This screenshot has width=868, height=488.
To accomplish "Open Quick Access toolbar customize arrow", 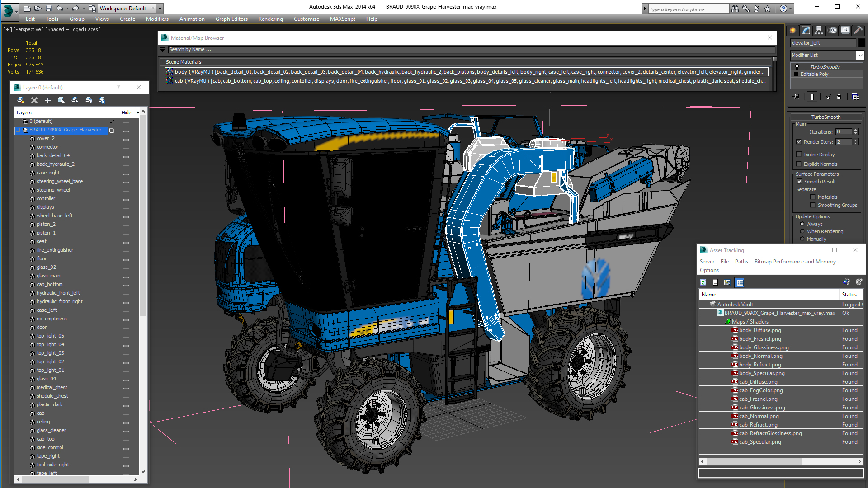I will click(x=160, y=9).
